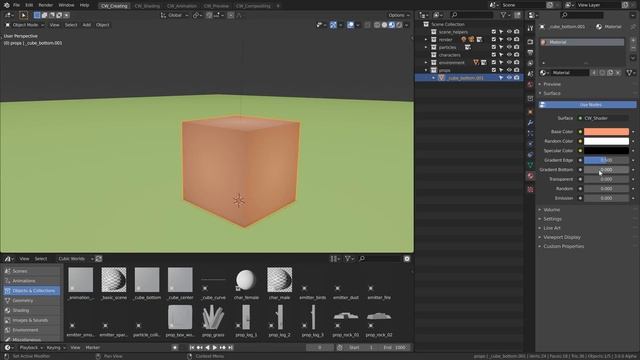
Task: Open the Tool properties tab icon
Action: [530, 28]
